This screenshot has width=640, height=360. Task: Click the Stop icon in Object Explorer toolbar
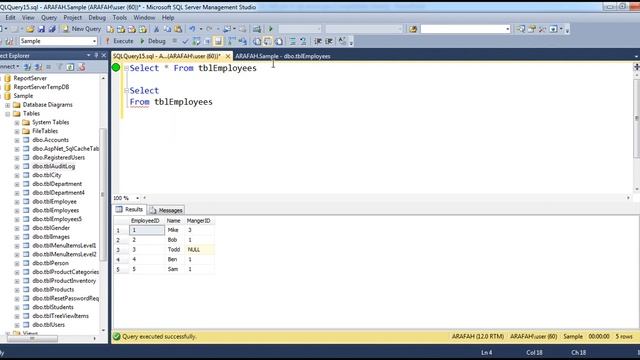[49, 67]
